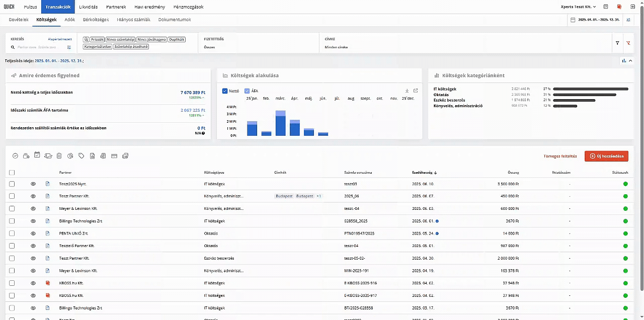Open the Pulzus menu
This screenshot has width=644, height=320.
click(x=30, y=7)
